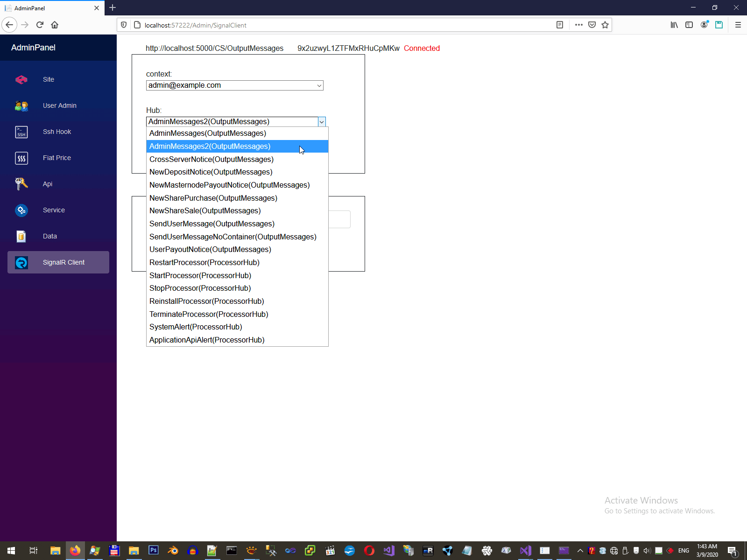Open a new browser tab
Viewport: 747px width, 560px height.
[113, 7]
